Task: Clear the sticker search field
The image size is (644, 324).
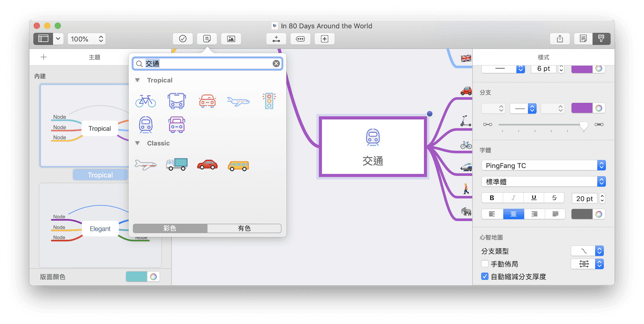Action: 276,64
